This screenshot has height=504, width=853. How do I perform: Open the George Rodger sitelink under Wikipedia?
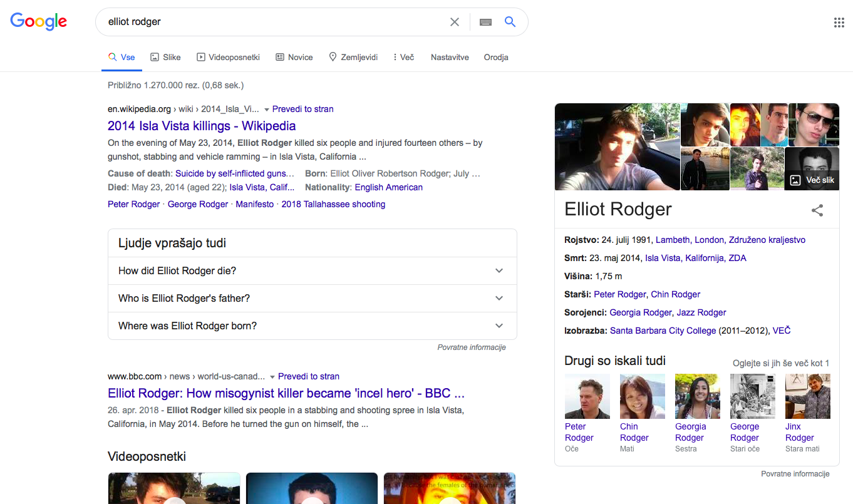click(x=198, y=204)
